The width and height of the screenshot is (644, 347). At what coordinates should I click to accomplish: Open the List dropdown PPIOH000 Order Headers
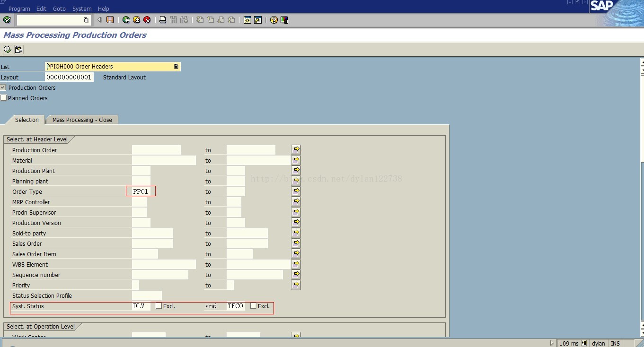(x=176, y=67)
